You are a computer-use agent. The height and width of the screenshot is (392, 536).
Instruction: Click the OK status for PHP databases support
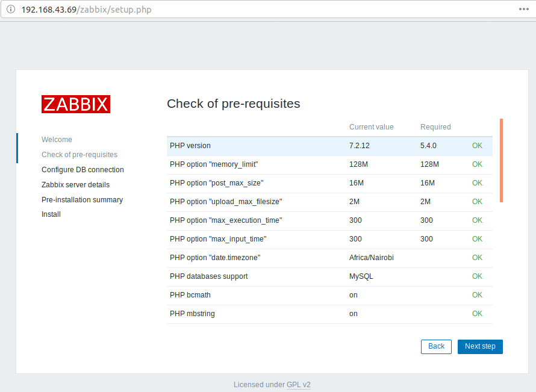click(477, 276)
